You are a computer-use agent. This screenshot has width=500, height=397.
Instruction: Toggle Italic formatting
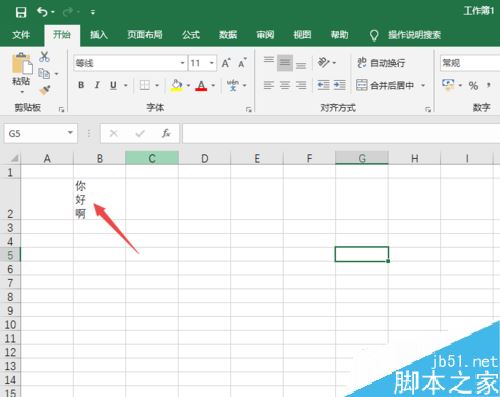97,85
